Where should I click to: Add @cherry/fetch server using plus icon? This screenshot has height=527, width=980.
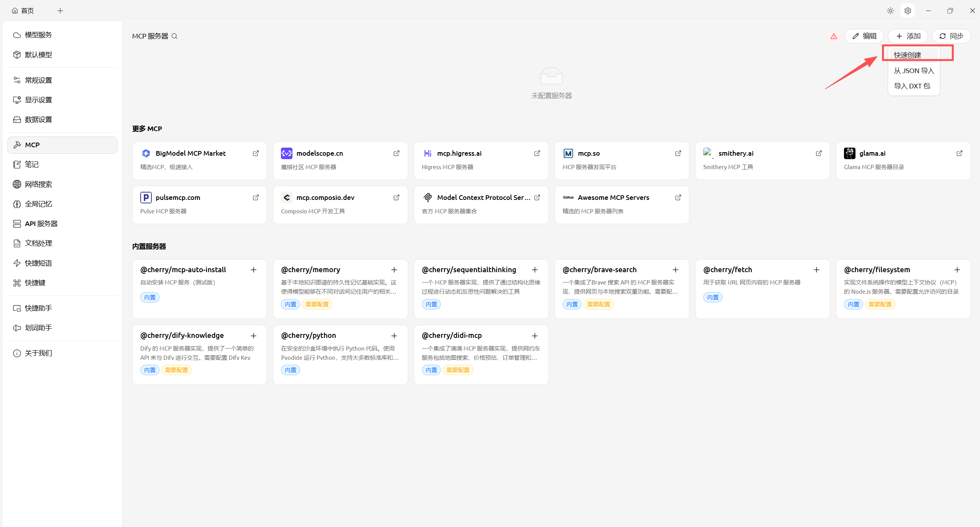[816, 270]
